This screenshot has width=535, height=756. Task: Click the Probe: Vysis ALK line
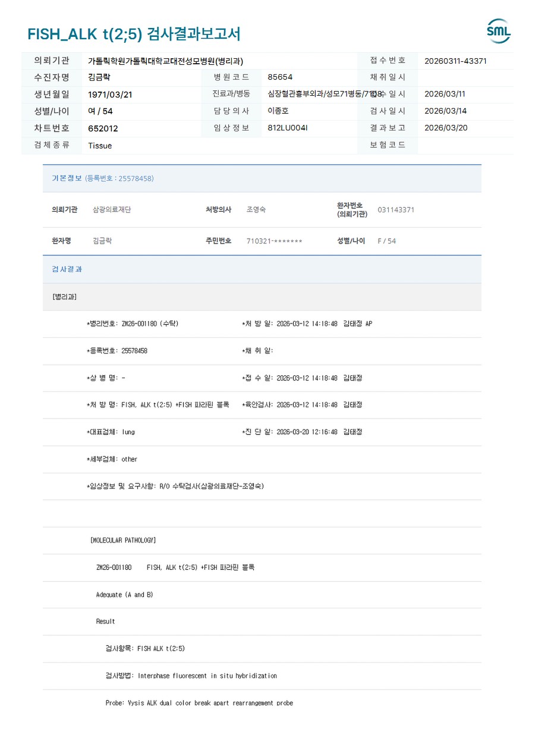click(199, 702)
